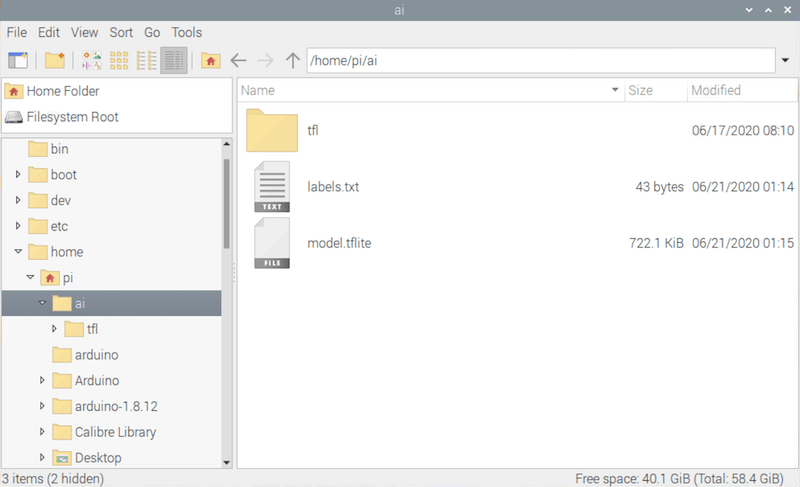Viewport: 800px width, 487px height.
Task: Expand the dev folder node
Action: point(18,200)
